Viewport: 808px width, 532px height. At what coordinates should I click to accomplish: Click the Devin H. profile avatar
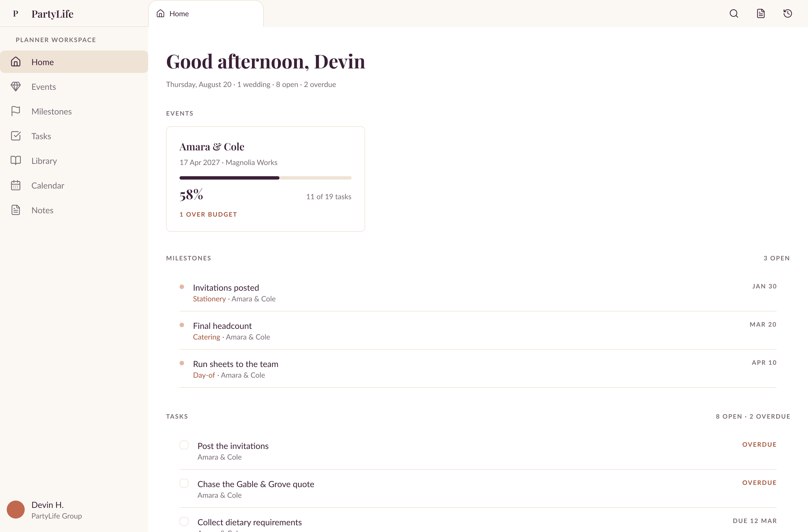tap(16, 510)
